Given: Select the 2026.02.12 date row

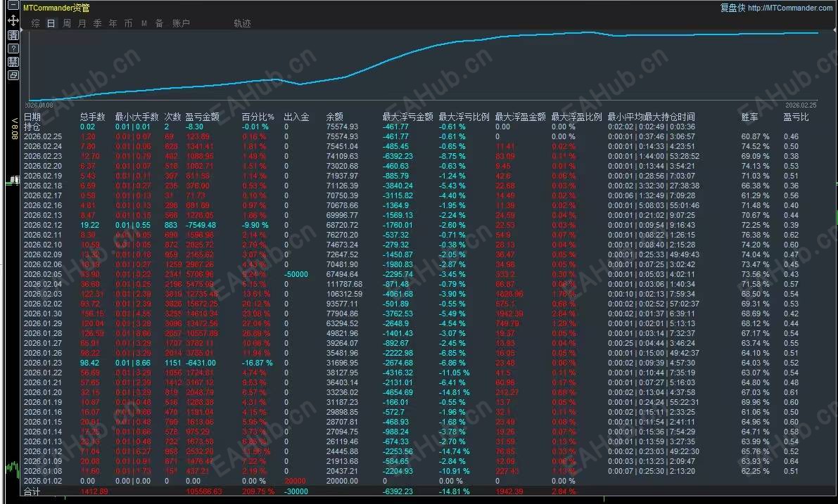Looking at the screenshot, I should [x=44, y=225].
